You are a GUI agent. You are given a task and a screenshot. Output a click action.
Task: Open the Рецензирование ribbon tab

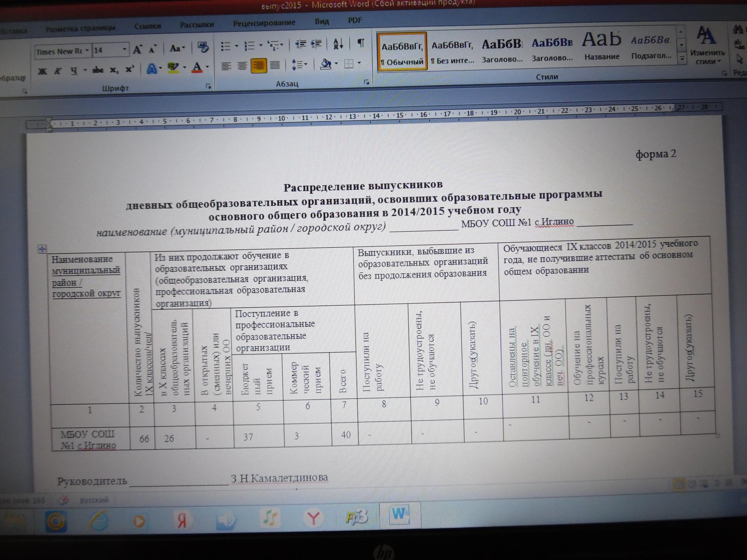coord(264,23)
